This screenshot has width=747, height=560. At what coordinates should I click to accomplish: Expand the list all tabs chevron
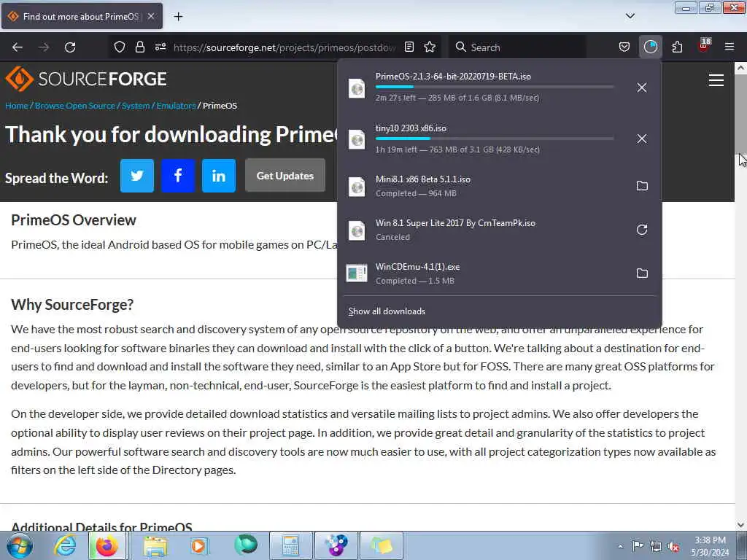coord(630,16)
